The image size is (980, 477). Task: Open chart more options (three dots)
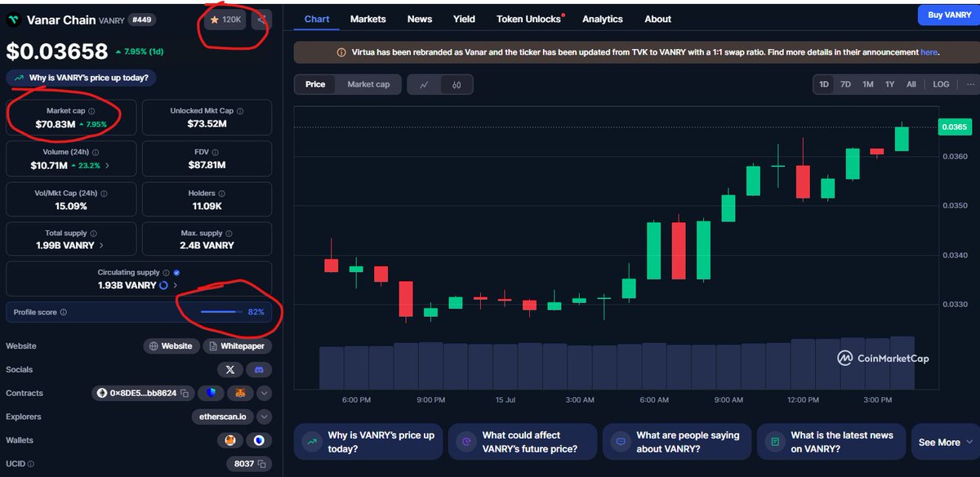[x=970, y=84]
